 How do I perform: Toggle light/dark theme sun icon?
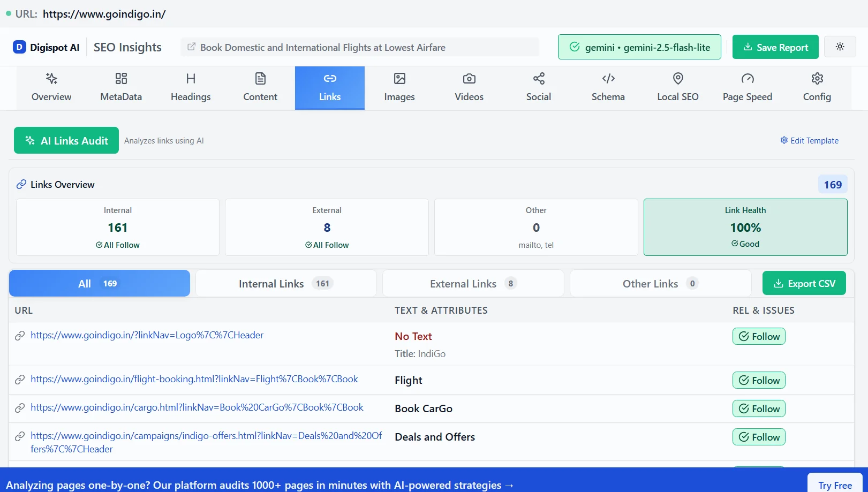point(840,47)
